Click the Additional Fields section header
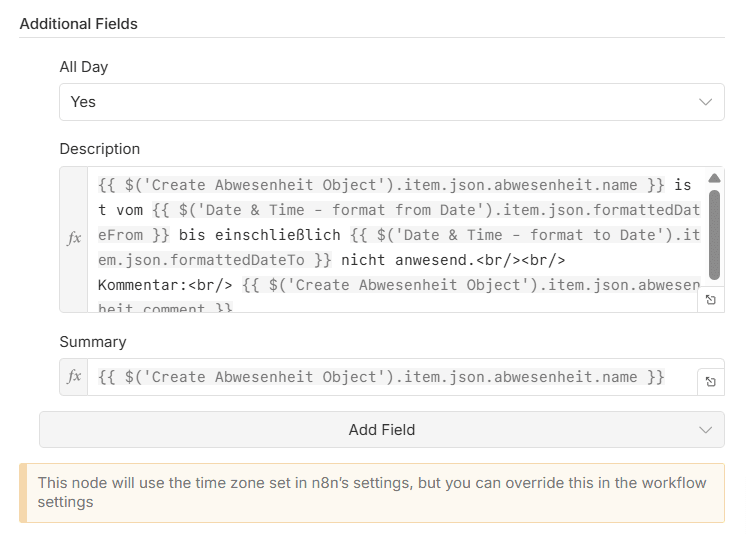 pos(79,23)
